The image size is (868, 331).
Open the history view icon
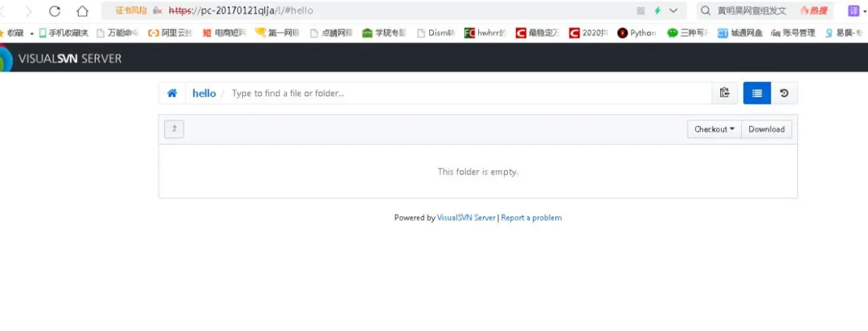(784, 93)
